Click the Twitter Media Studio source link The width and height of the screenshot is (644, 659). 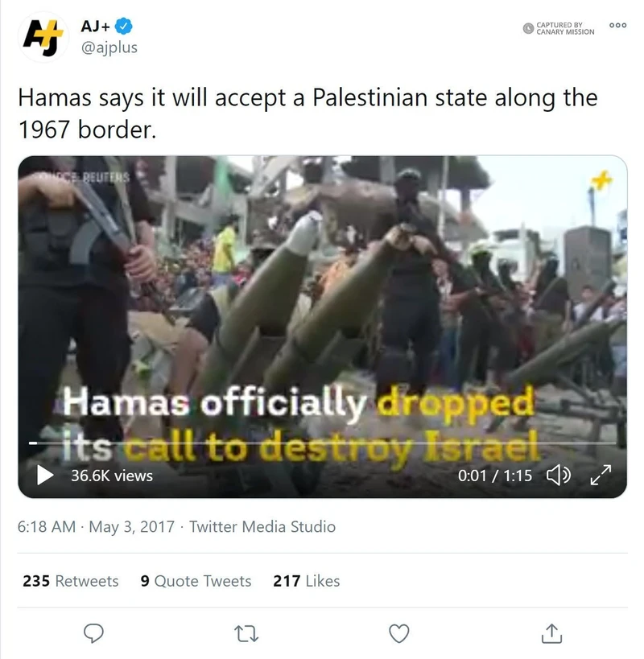[262, 526]
